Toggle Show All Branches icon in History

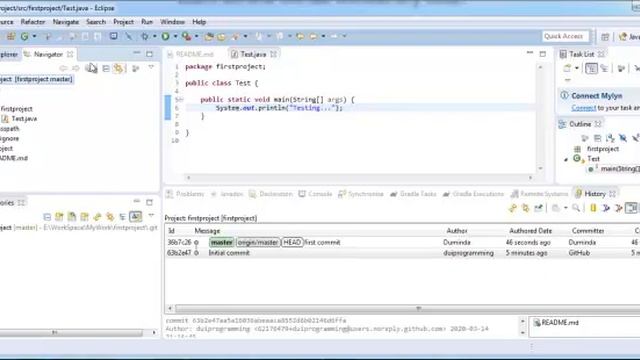(606, 208)
